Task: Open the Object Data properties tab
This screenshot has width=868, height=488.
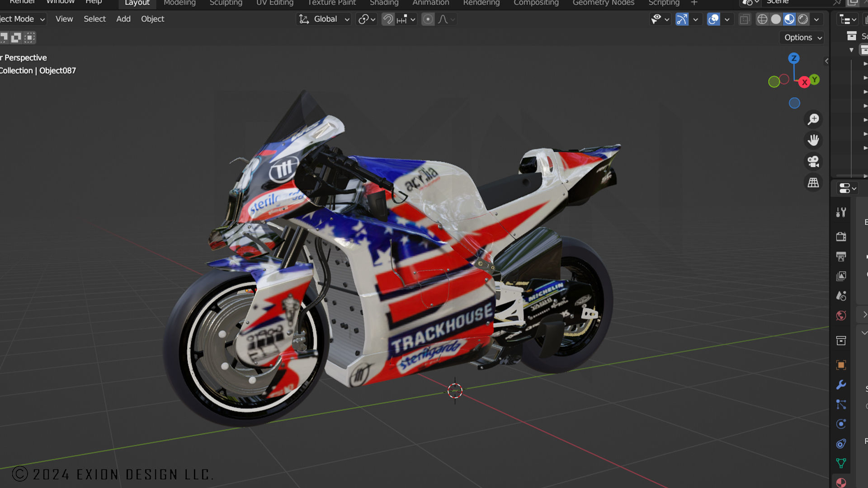Action: click(x=841, y=463)
